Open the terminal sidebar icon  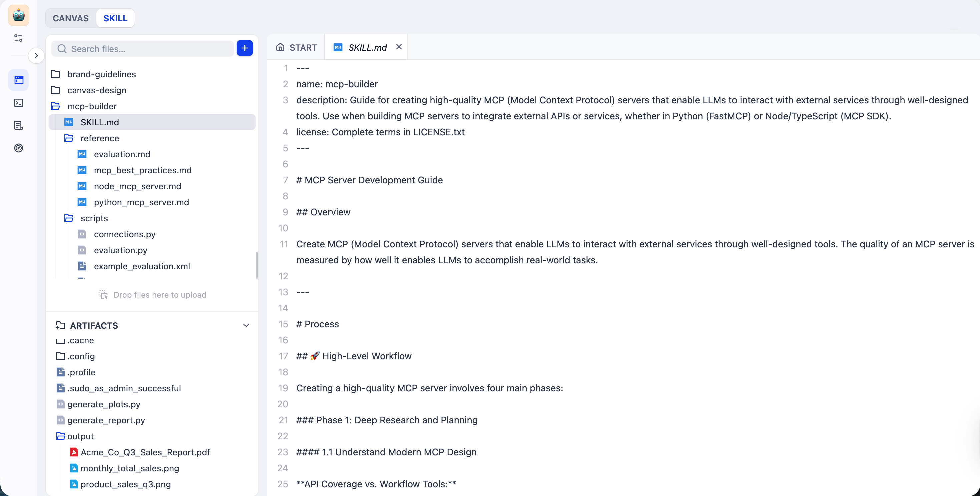point(19,103)
